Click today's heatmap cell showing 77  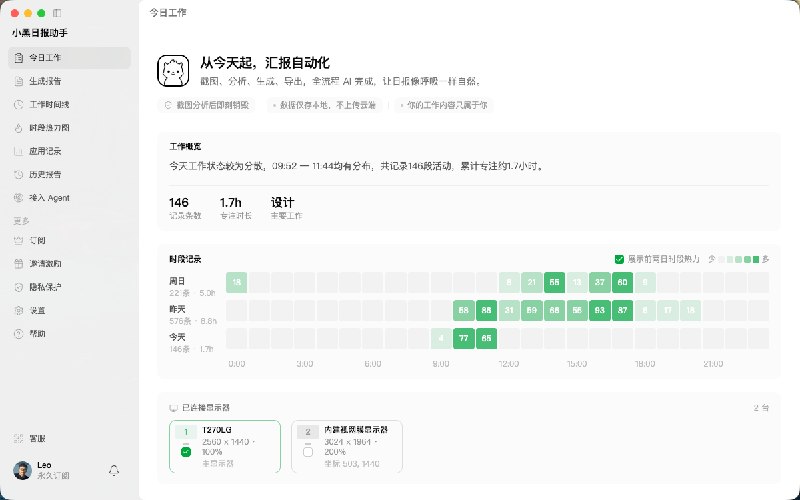tap(464, 338)
